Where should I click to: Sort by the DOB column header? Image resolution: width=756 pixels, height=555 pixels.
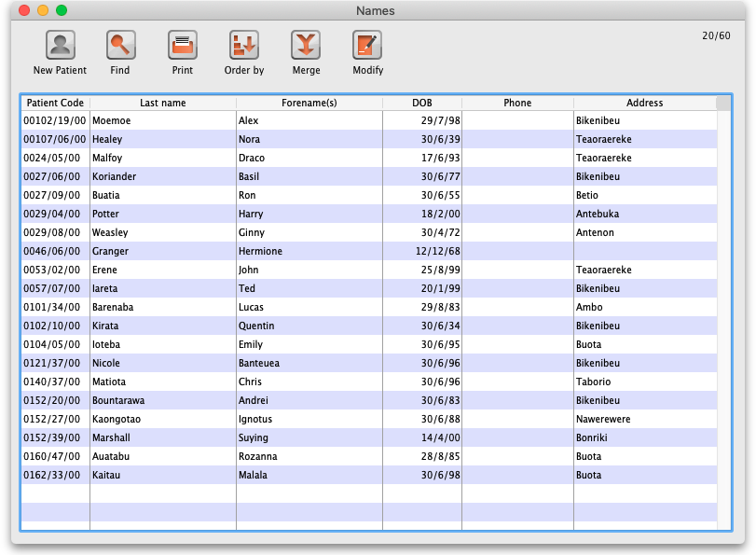421,103
